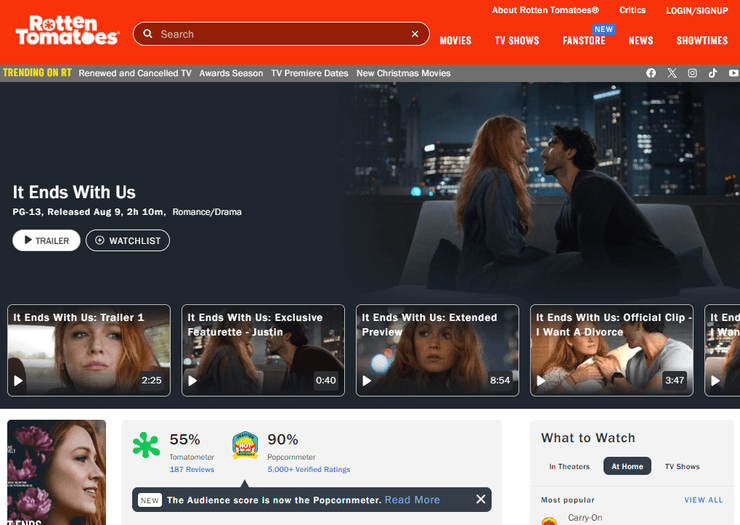
Task: Open the Facebook social icon
Action: point(651,73)
